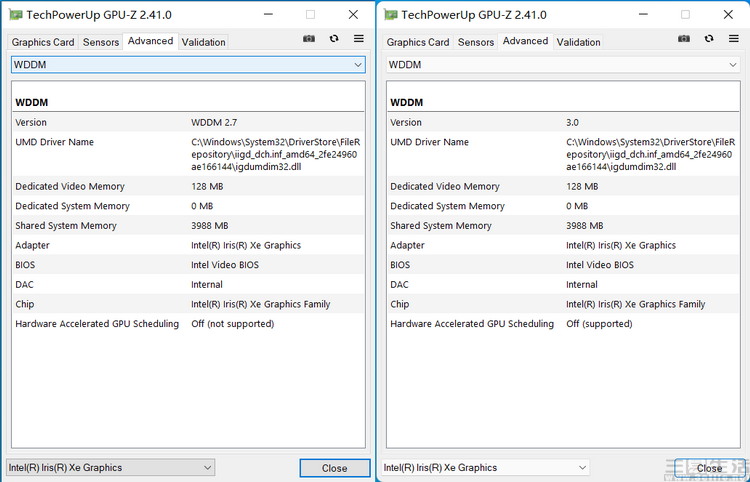Close the right GPU-Z window with X
Image resolution: width=750 pixels, height=482 pixels.
(728, 15)
